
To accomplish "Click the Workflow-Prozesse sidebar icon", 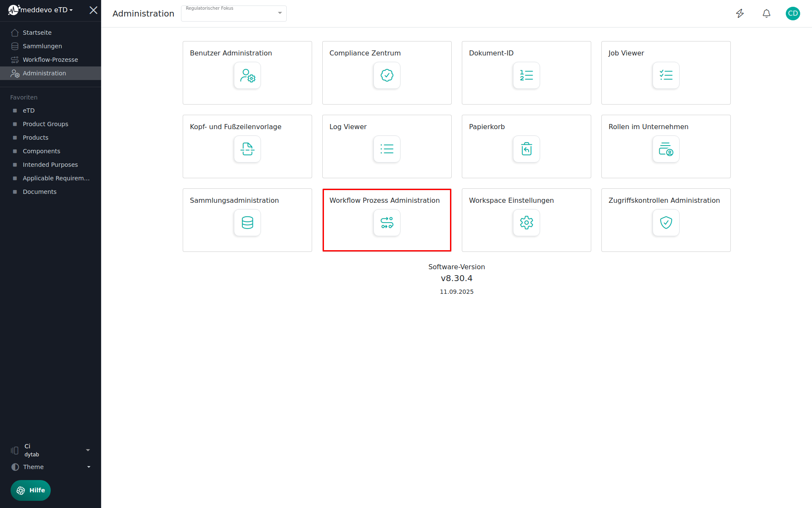I will (15, 60).
